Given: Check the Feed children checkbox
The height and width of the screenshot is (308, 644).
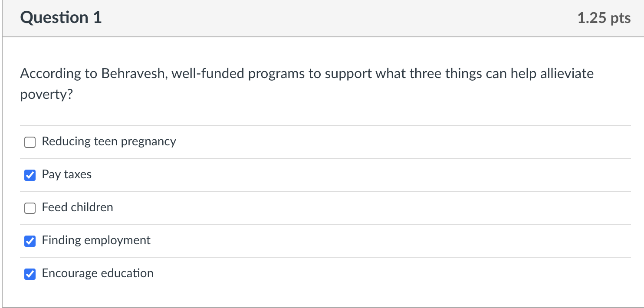Looking at the screenshot, I should click(x=30, y=208).
